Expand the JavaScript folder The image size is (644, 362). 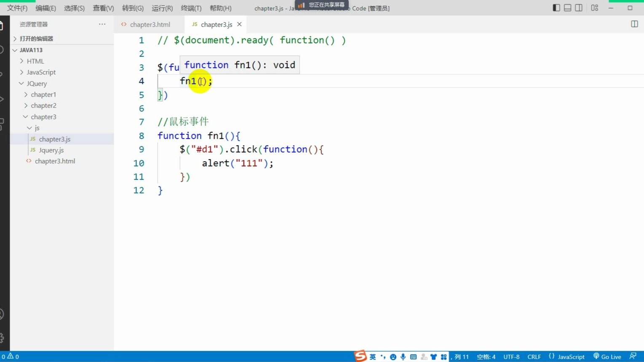62,72
